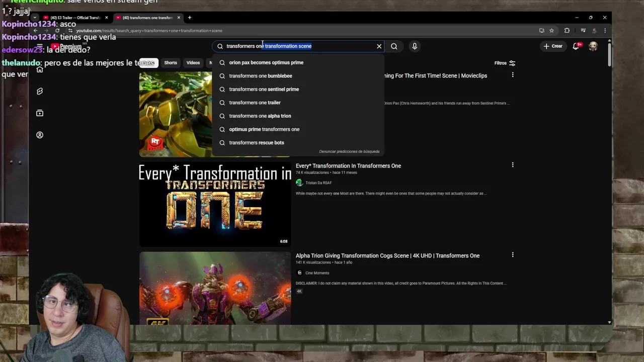This screenshot has width=644, height=362.
Task: Click the install/cast icon in address bar
Action: click(541, 31)
